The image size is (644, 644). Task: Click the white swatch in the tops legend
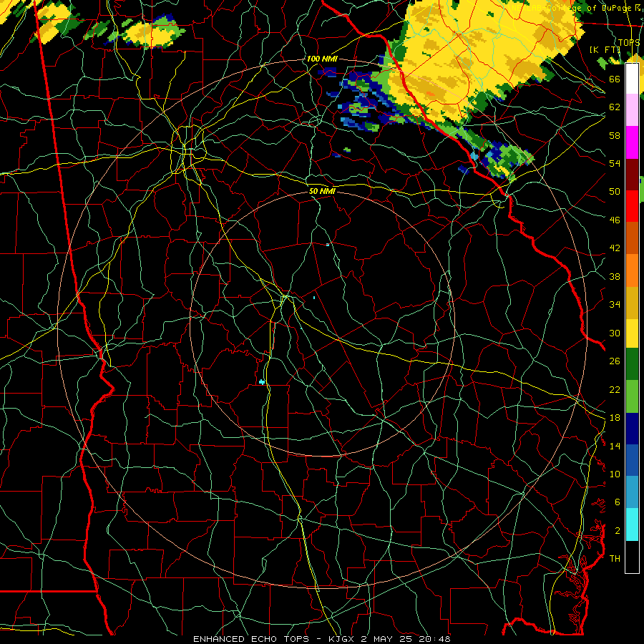point(632,79)
